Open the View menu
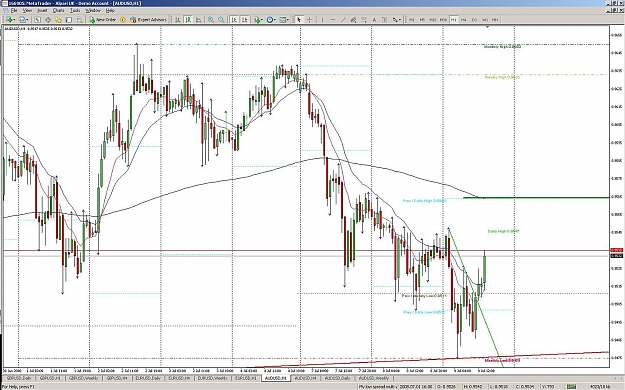625x390 pixels. pyautogui.click(x=27, y=10)
